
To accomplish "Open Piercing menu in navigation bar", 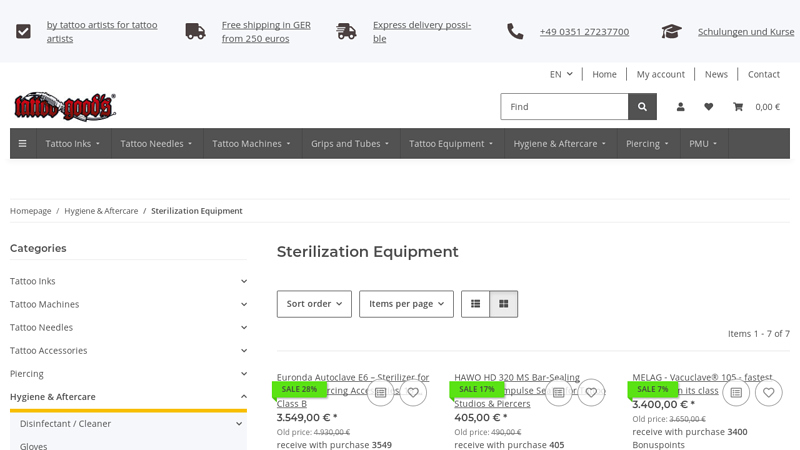I will coord(648,143).
